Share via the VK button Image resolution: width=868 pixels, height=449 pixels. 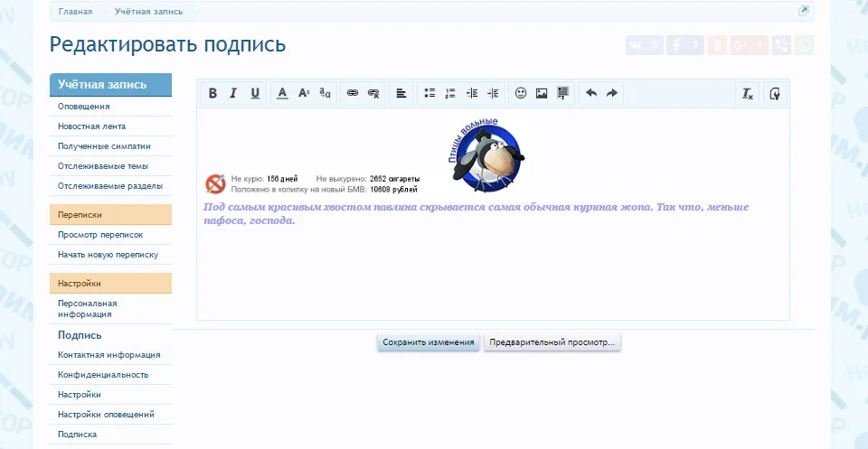(645, 45)
